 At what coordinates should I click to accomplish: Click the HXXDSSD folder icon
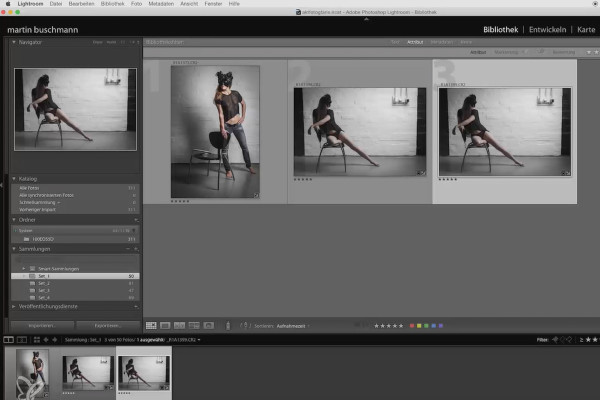click(26, 239)
